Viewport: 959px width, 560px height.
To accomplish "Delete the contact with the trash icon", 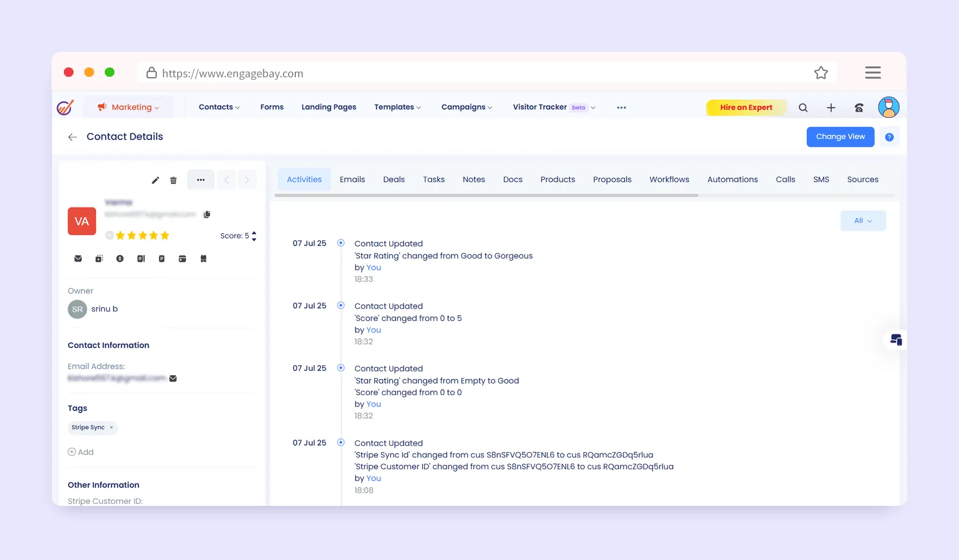I will [x=174, y=180].
